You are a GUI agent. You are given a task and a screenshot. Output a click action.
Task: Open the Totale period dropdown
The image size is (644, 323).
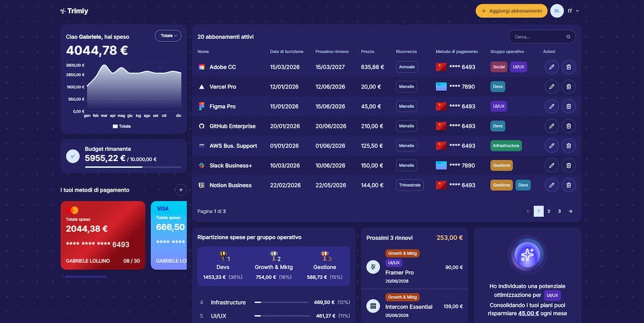click(168, 35)
